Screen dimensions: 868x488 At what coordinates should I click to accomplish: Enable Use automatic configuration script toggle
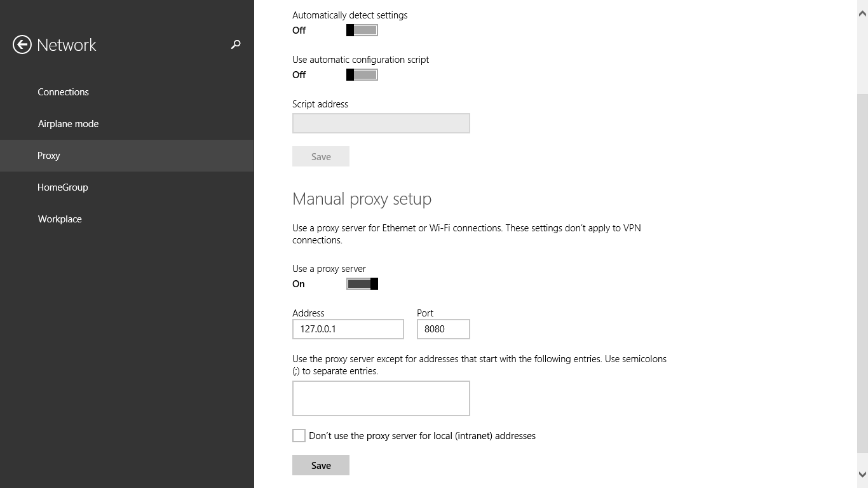click(x=362, y=74)
